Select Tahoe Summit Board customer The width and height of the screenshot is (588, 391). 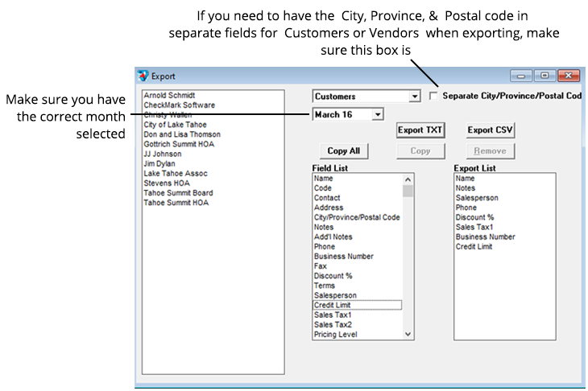(177, 193)
